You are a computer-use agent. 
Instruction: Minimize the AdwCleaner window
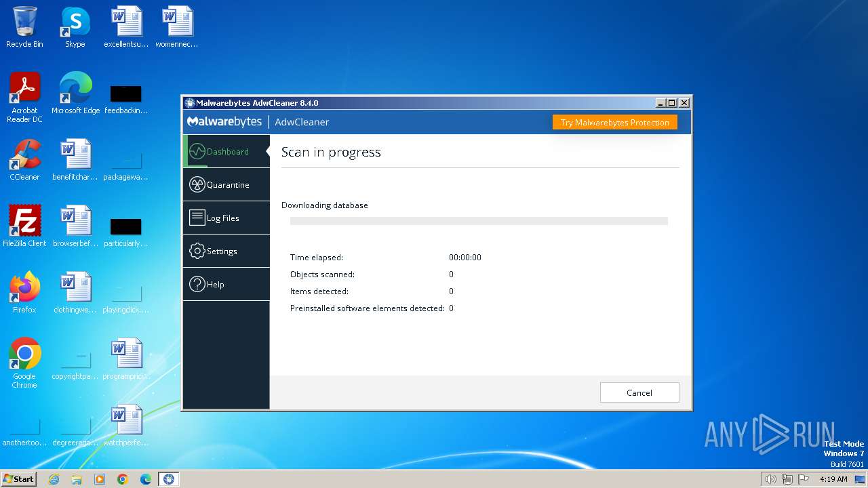660,103
